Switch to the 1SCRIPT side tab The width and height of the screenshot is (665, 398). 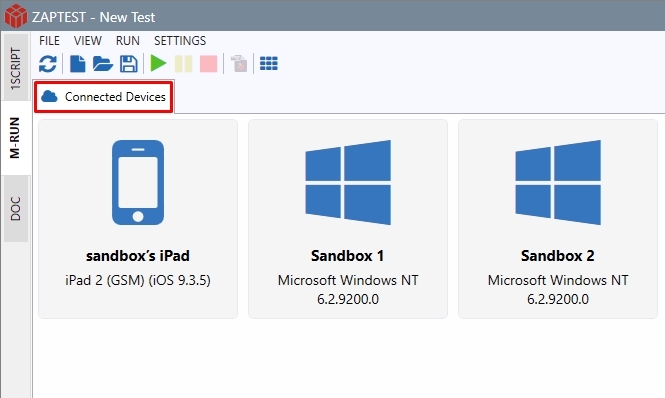tap(16, 68)
